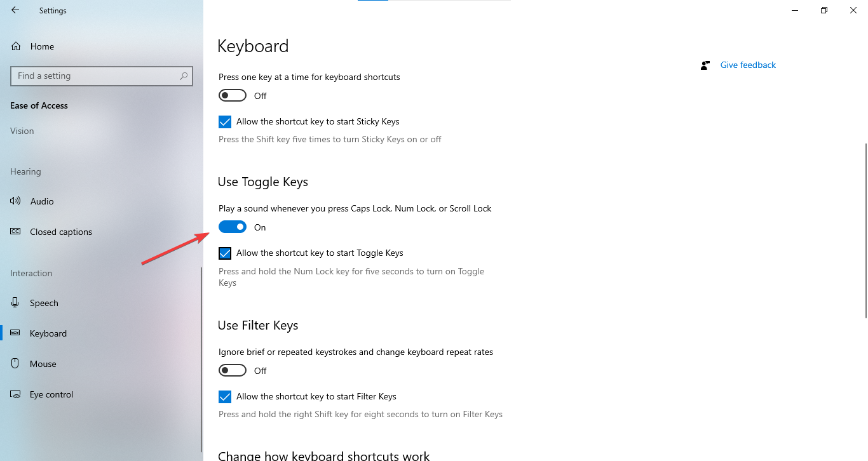The width and height of the screenshot is (868, 461).
Task: Open the Eye control icon
Action: [x=16, y=394]
